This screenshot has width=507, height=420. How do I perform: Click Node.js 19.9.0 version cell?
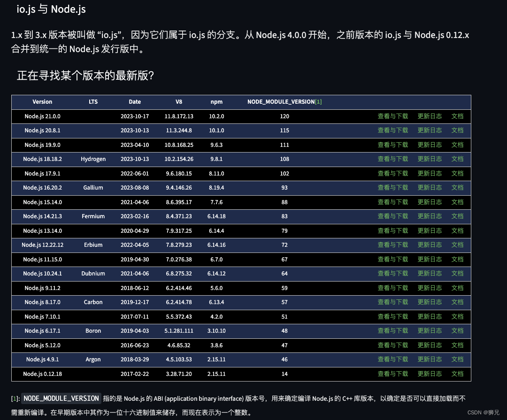click(42, 145)
